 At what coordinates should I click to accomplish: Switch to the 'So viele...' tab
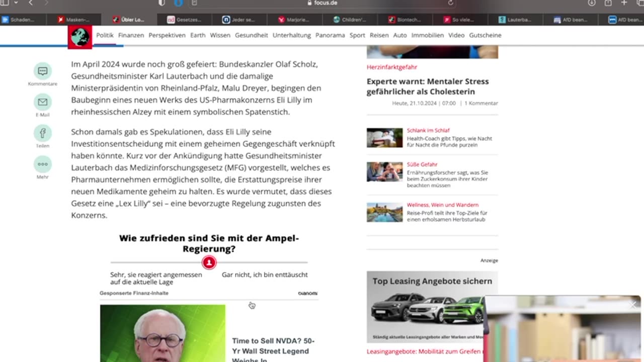point(460,20)
